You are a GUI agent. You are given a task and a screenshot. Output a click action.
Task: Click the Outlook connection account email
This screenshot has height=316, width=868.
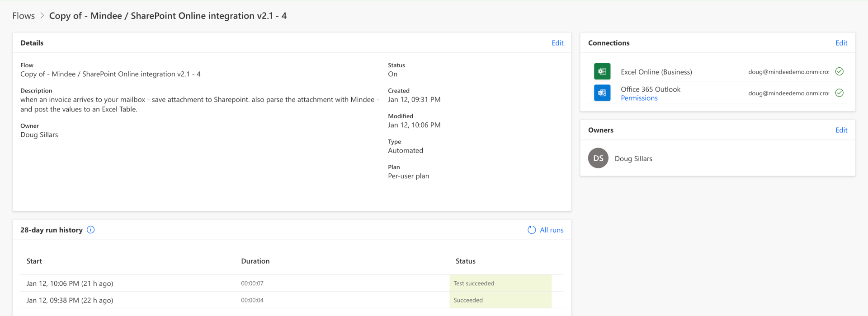pos(788,93)
